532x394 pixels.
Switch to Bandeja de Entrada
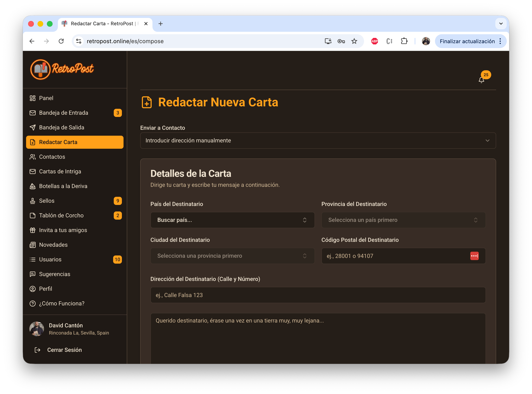tap(63, 113)
